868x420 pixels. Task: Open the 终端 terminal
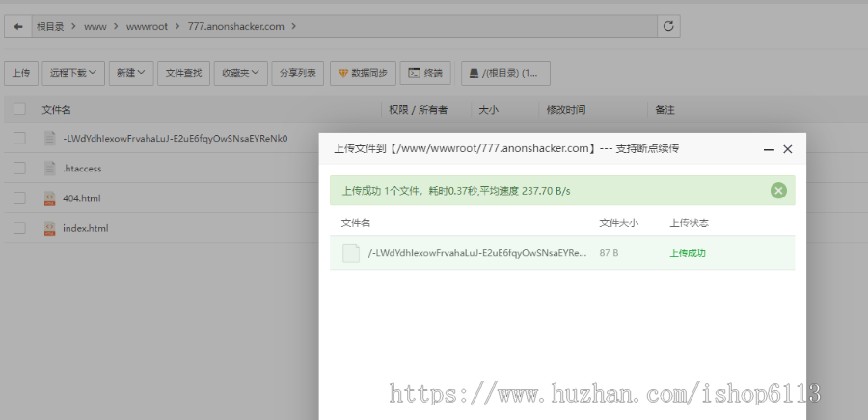(425, 73)
